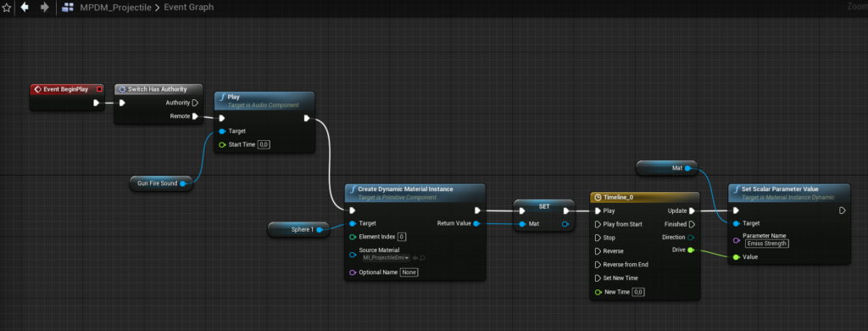This screenshot has width=868, height=331.
Task: Browse to Source Material with magnifier icon
Action: (x=423, y=258)
